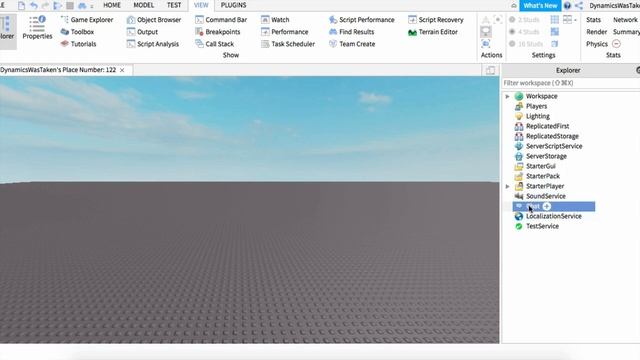The width and height of the screenshot is (640, 360).
Task: Click the undo arrow icon
Action: pyautogui.click(x=34, y=6)
